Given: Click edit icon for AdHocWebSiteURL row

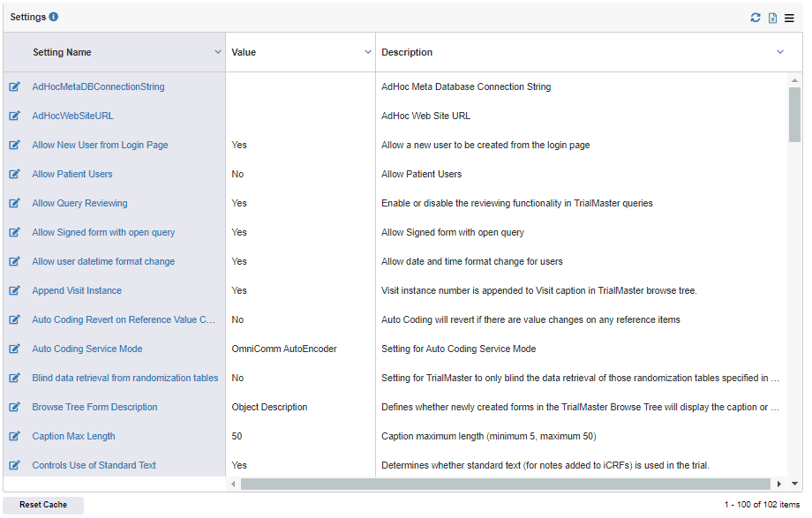Looking at the screenshot, I should [14, 116].
